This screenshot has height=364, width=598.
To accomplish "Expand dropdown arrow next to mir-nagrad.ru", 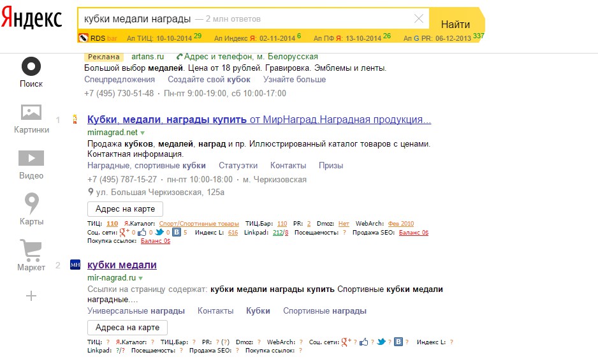I will pos(140,278).
